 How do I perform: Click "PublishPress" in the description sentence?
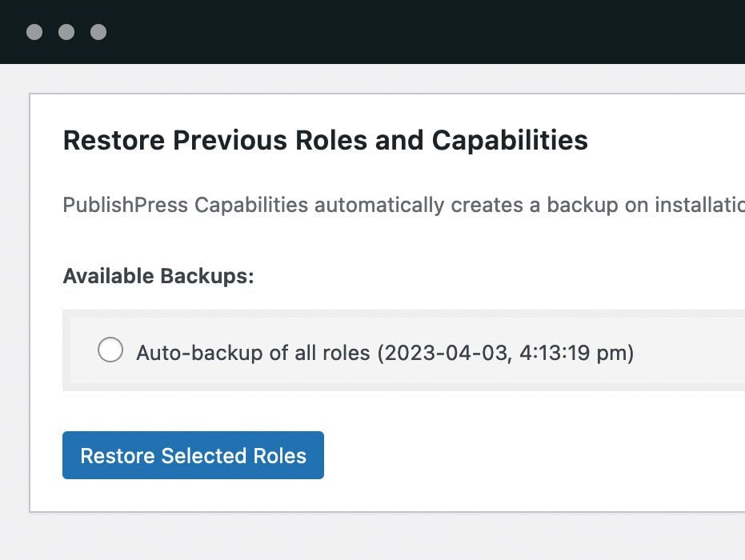click(x=126, y=205)
